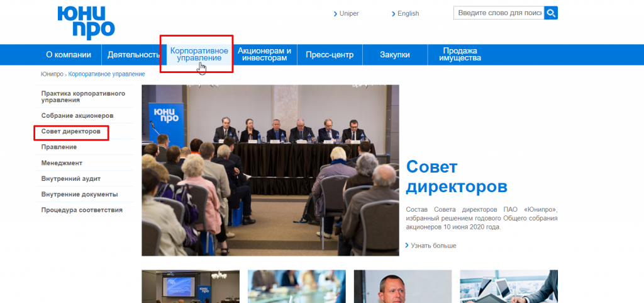Click the search magnifier icon
The height and width of the screenshot is (303, 644).
tap(551, 13)
